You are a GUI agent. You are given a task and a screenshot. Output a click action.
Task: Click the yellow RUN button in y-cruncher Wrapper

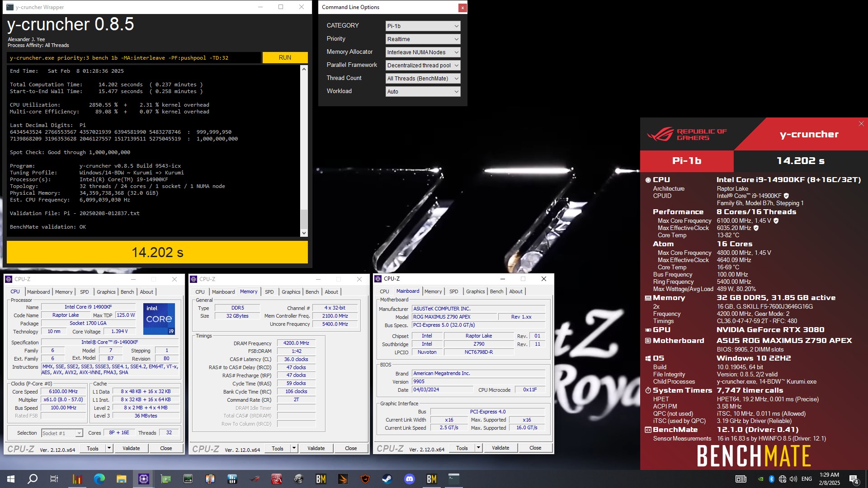click(x=285, y=57)
